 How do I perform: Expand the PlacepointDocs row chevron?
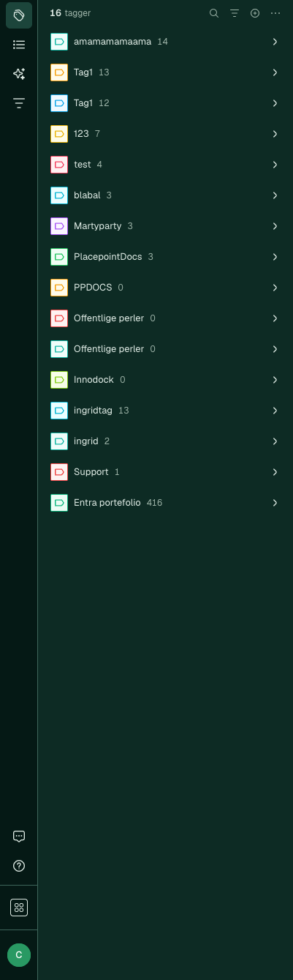pyautogui.click(x=275, y=257)
